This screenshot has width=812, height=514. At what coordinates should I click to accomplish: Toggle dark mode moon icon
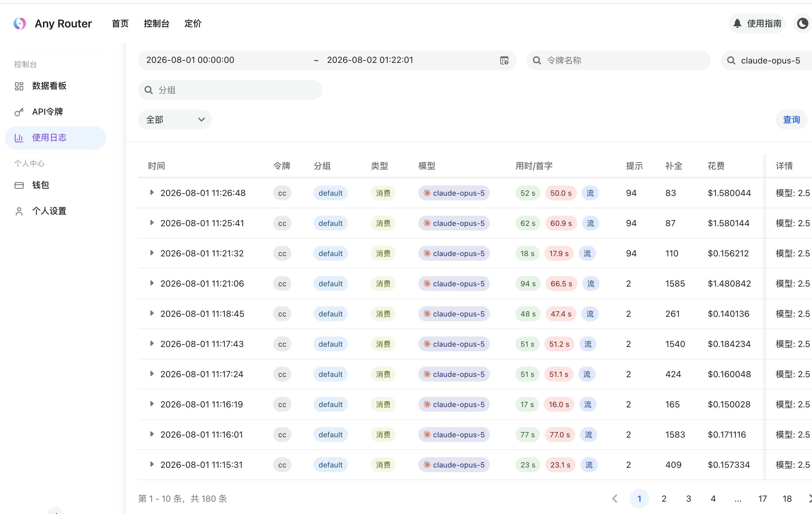pyautogui.click(x=802, y=23)
